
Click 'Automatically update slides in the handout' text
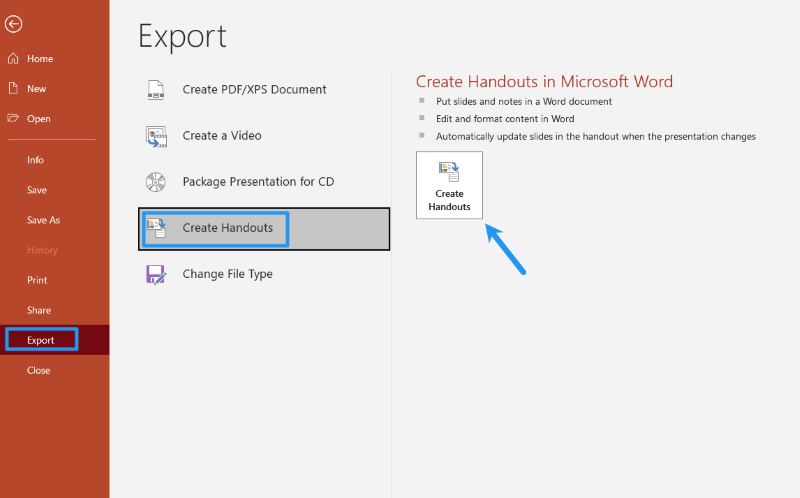pos(596,137)
